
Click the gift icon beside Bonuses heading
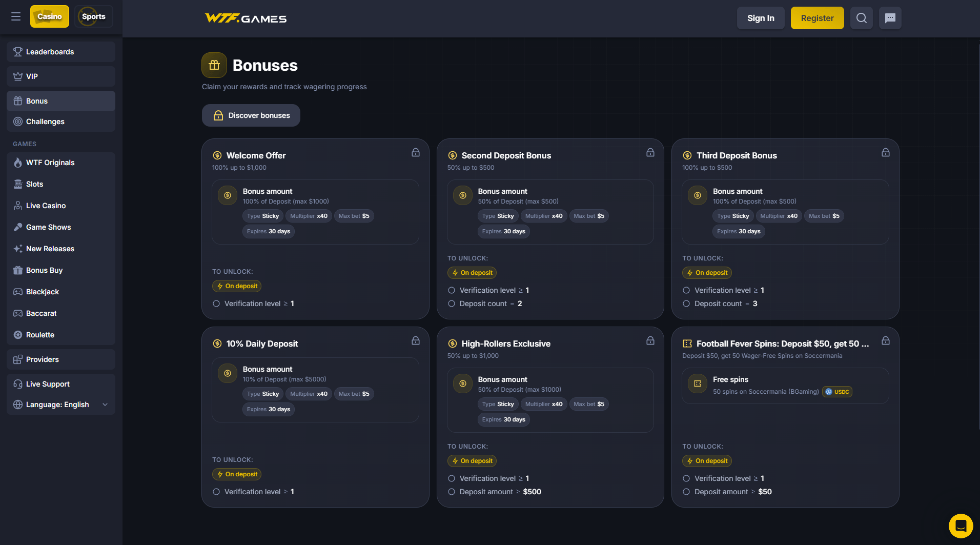click(x=214, y=65)
